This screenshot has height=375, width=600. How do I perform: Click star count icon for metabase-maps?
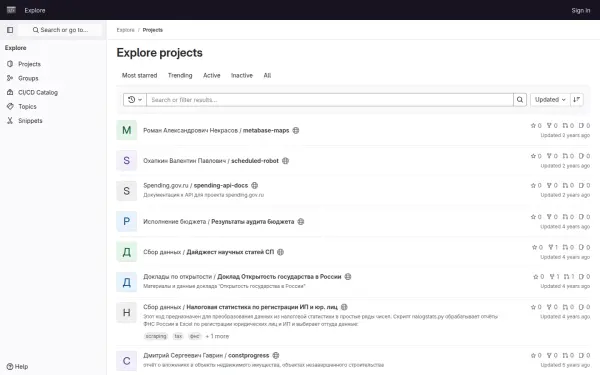[x=536, y=126]
